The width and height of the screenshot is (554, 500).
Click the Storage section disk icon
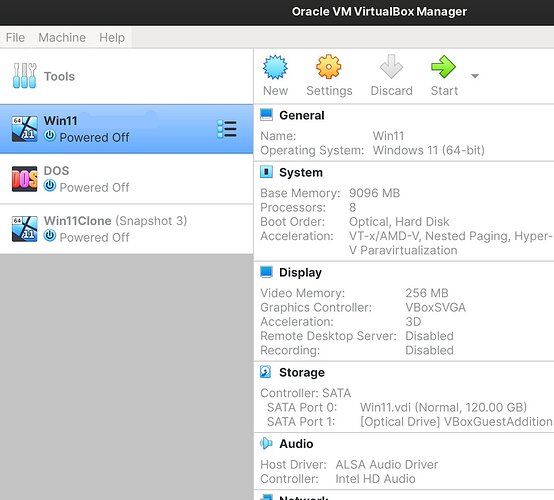[x=266, y=372]
